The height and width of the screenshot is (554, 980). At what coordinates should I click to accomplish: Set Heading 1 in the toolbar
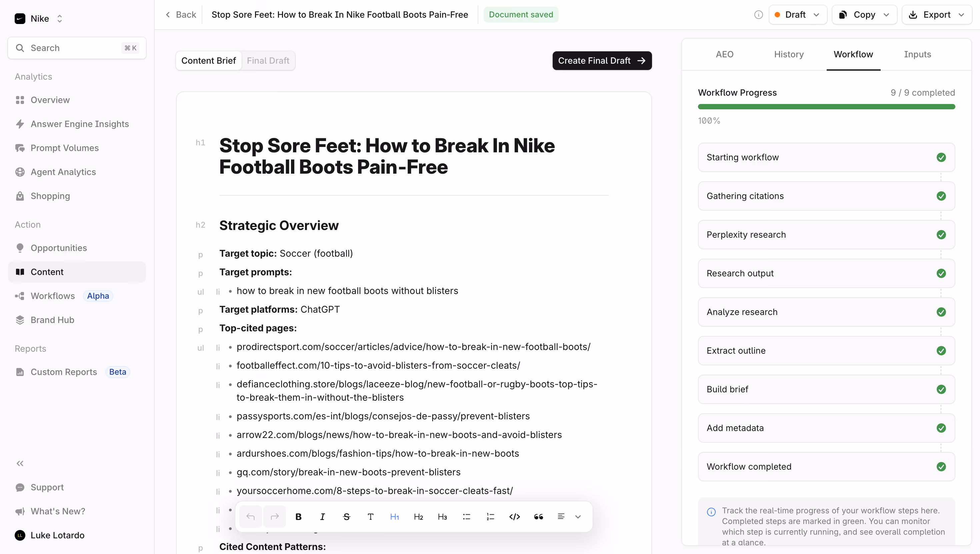395,516
